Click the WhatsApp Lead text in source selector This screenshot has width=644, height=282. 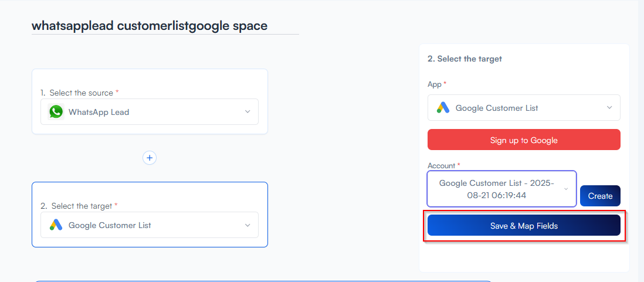point(99,112)
